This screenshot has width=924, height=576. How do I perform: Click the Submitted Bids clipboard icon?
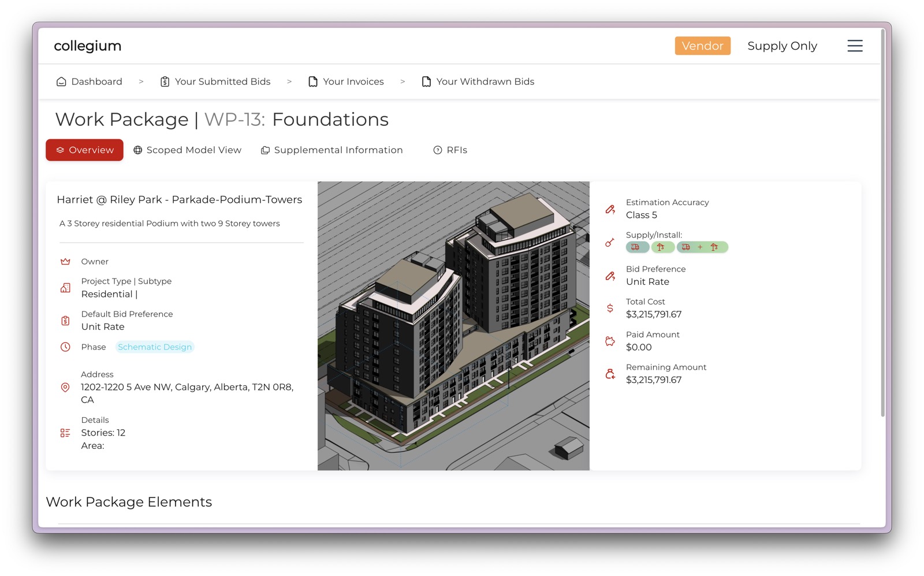(165, 81)
